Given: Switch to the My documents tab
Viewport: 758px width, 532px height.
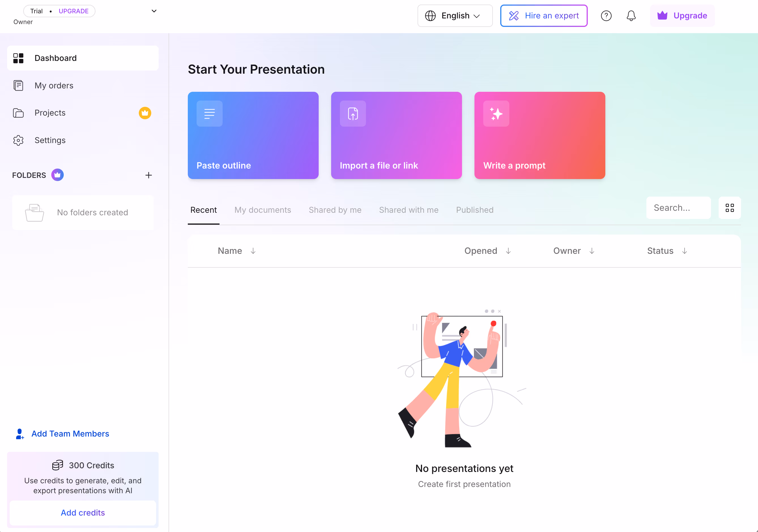Looking at the screenshot, I should tap(263, 210).
